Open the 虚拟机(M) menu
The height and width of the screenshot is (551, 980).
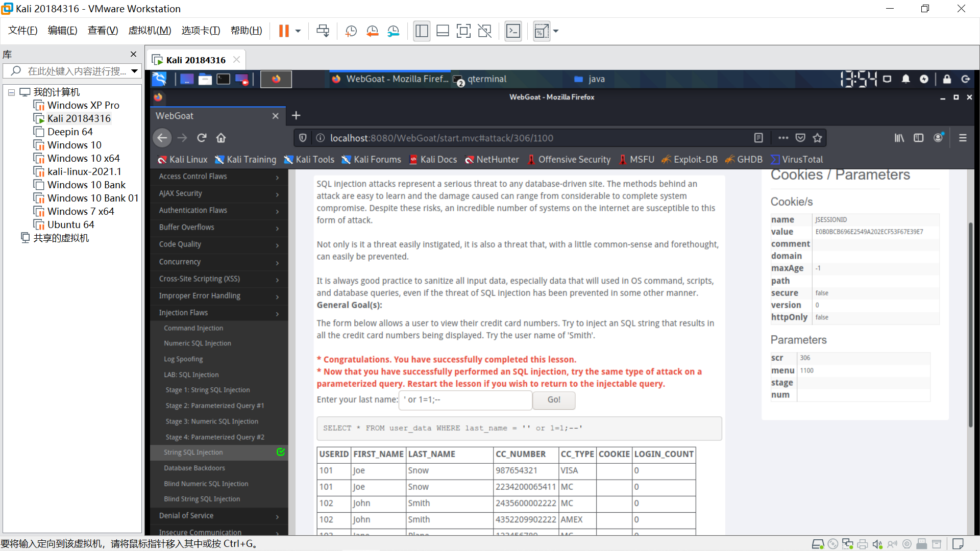pos(150,31)
